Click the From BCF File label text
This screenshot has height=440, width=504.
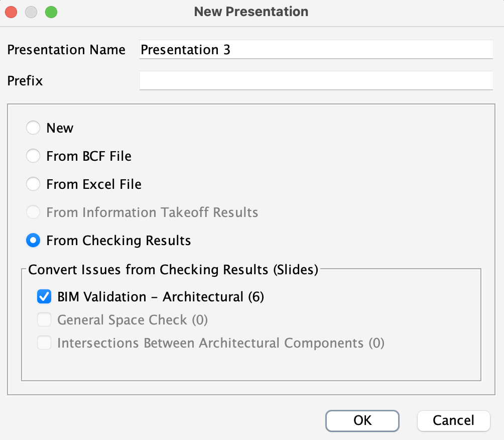click(89, 156)
